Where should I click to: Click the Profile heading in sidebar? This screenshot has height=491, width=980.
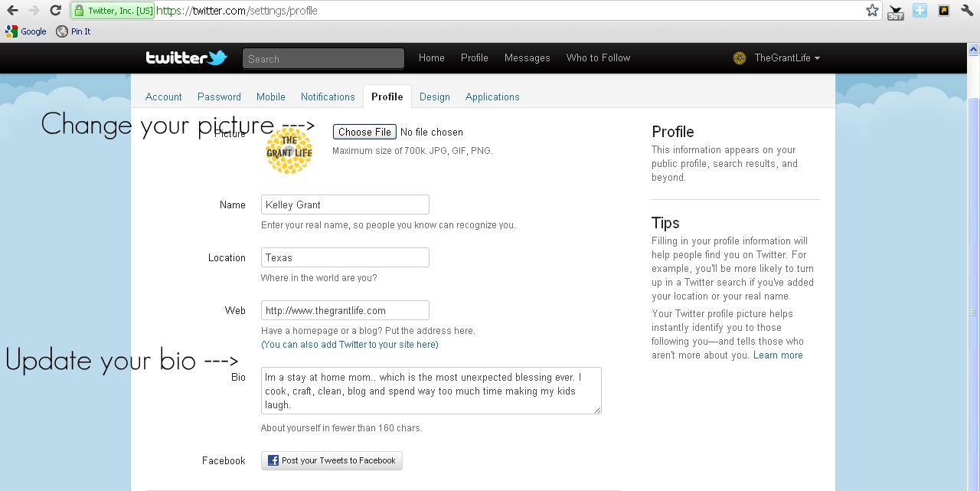[x=673, y=132]
